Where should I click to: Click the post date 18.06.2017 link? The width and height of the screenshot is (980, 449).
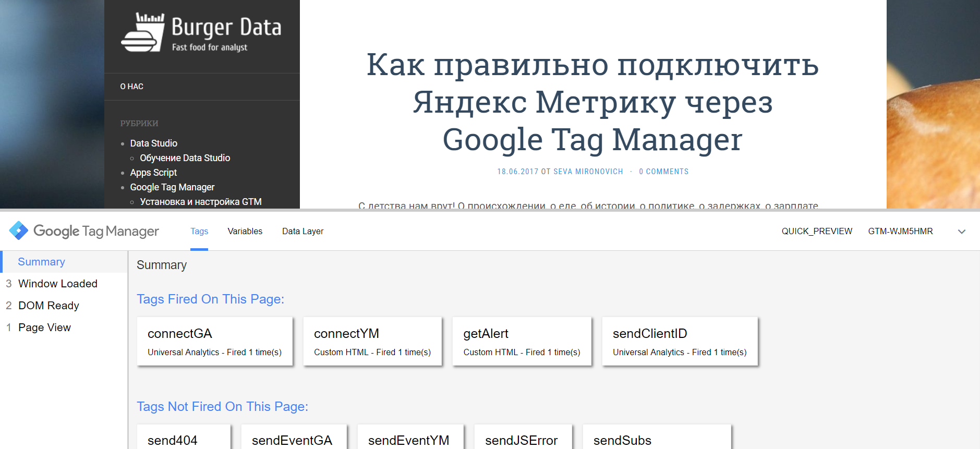coord(517,172)
